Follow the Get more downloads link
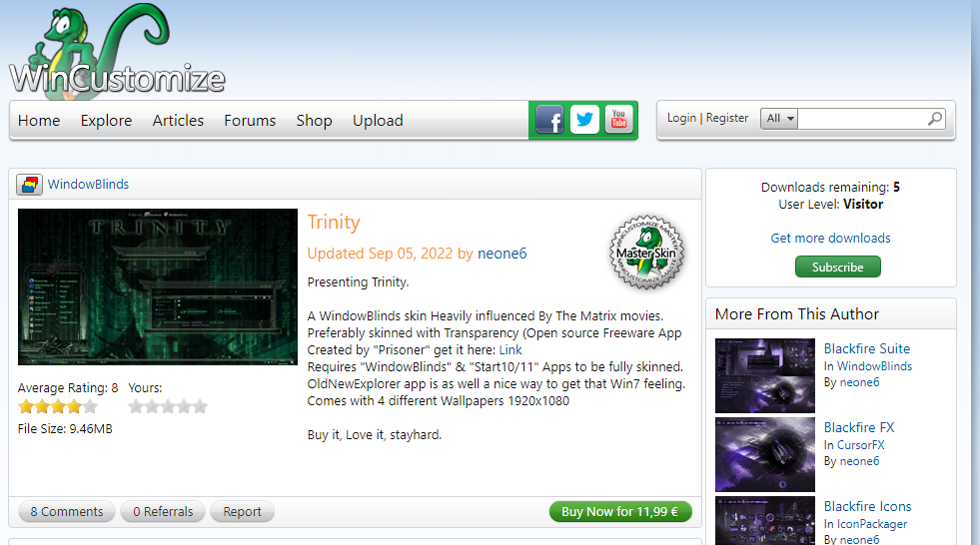 (x=830, y=238)
